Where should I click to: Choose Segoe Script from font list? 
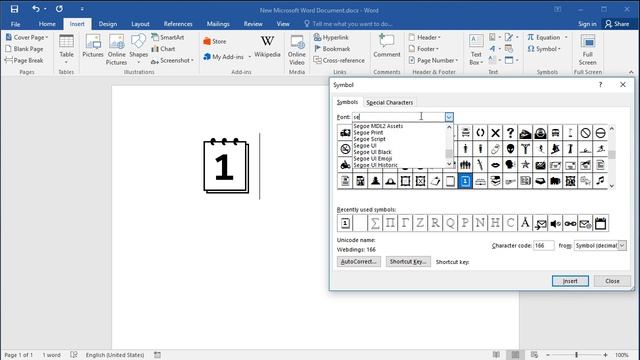pos(369,139)
